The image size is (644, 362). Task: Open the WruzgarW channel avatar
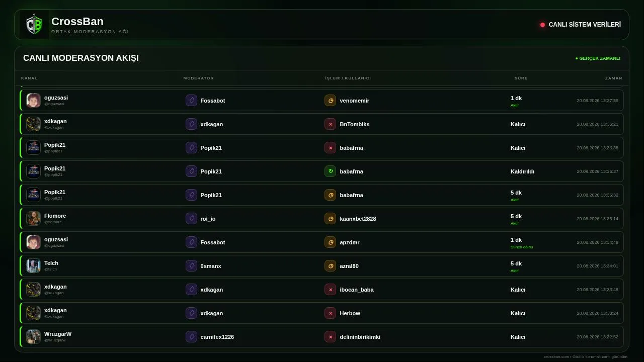coord(33,337)
